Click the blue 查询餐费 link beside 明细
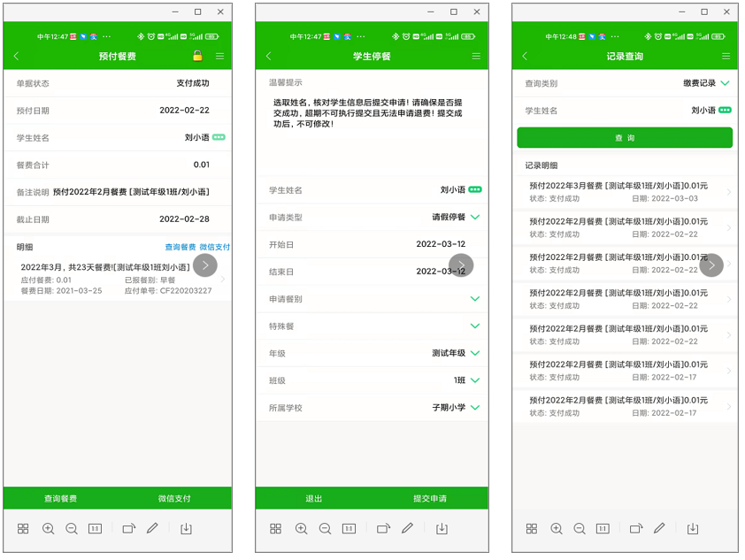 (180, 247)
